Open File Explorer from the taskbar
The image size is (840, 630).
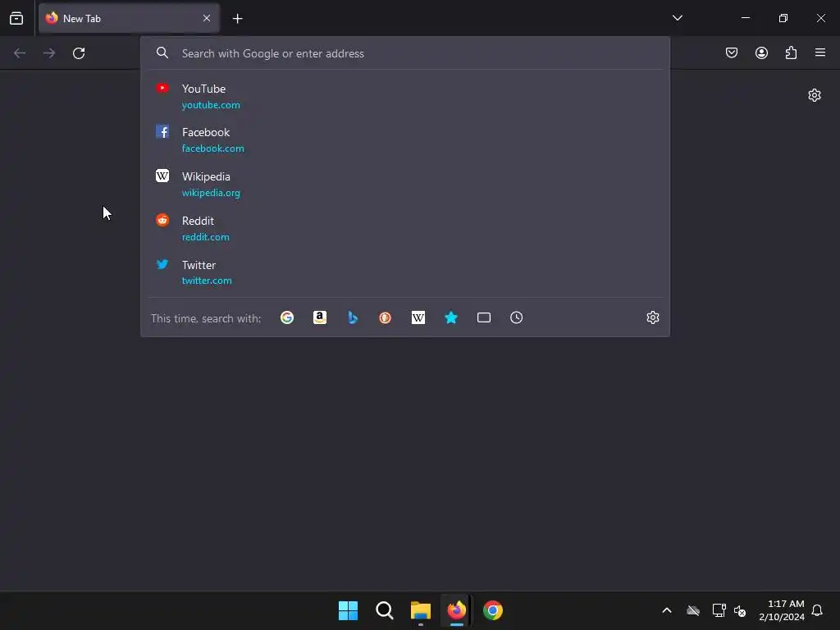pyautogui.click(x=421, y=610)
